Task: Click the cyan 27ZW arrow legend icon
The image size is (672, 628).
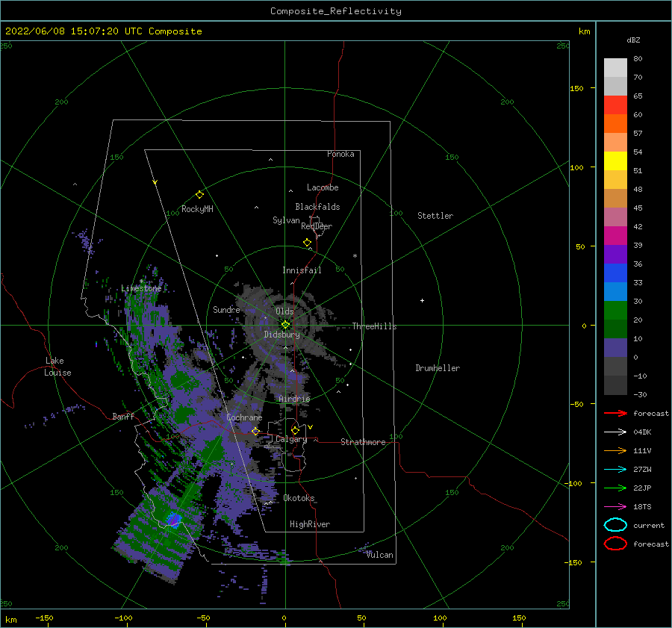Action: (x=615, y=470)
